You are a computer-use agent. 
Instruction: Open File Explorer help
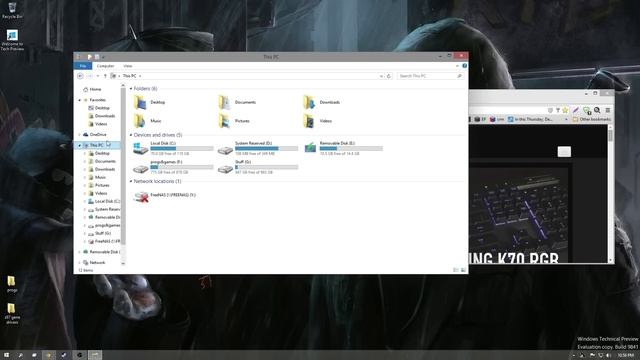[464, 66]
